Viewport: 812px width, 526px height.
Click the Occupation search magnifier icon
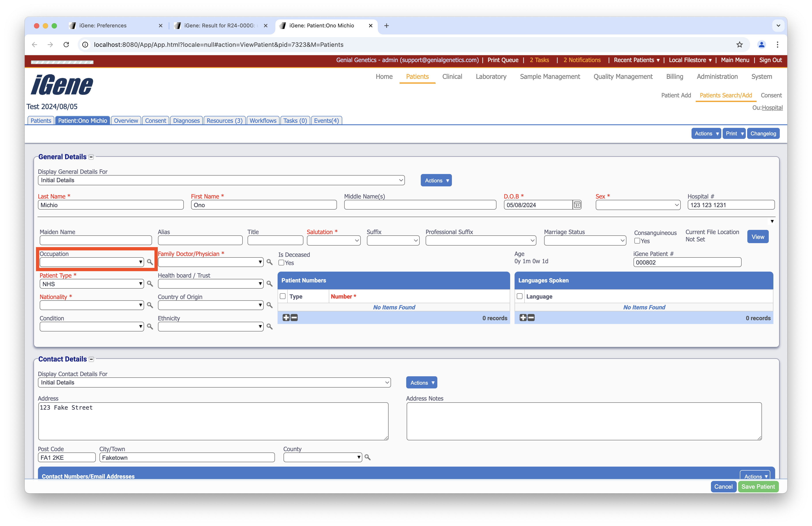pos(150,262)
